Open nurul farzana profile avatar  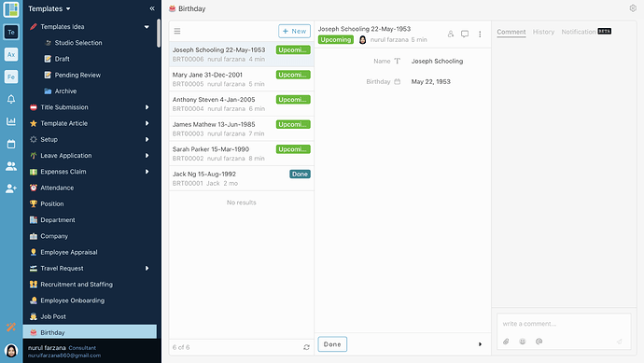11,351
